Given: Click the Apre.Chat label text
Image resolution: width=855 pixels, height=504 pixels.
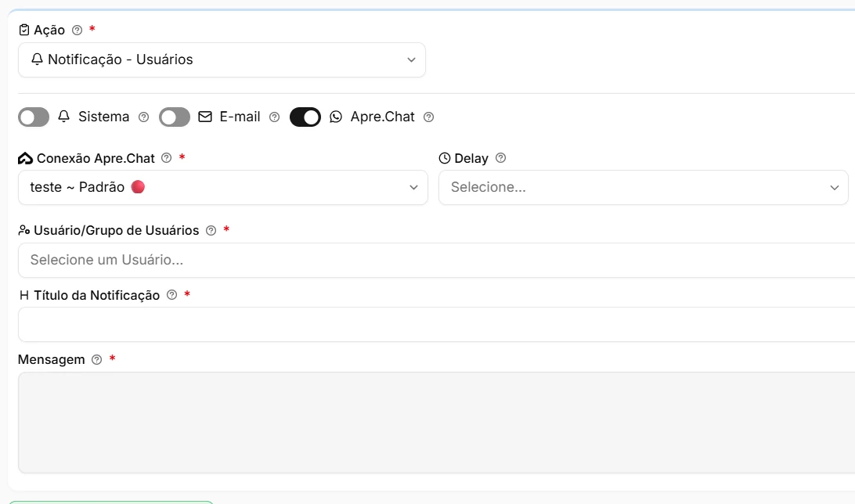Looking at the screenshot, I should (382, 117).
